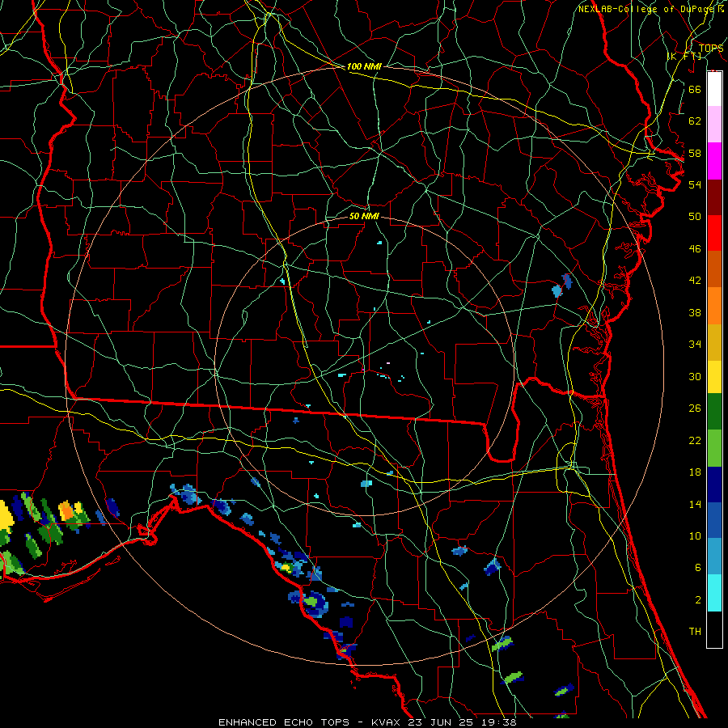Click the dark red legend swatch
Screen dimensions: 728x728
click(x=714, y=197)
